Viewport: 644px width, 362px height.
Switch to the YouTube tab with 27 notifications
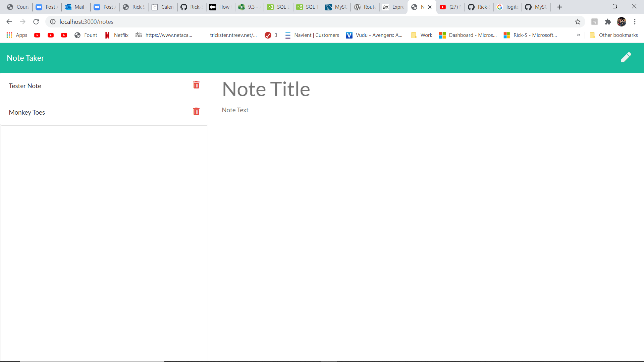tap(451, 7)
